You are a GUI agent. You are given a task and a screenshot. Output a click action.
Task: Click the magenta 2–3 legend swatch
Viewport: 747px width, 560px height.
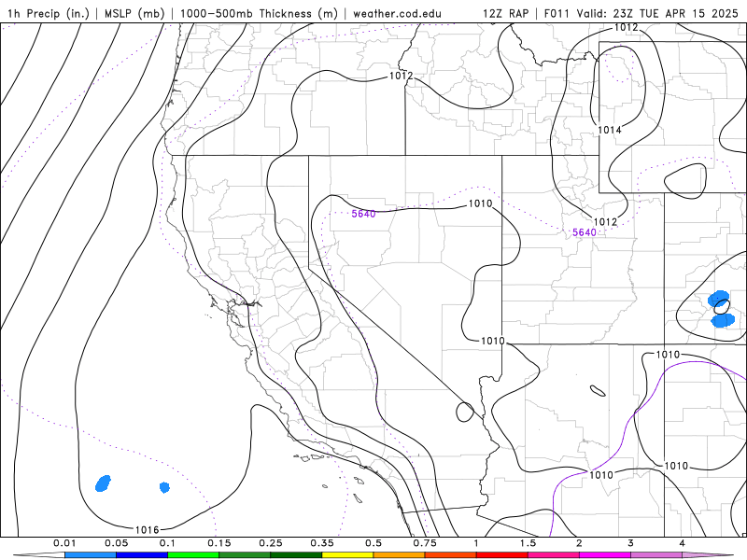[605, 555]
